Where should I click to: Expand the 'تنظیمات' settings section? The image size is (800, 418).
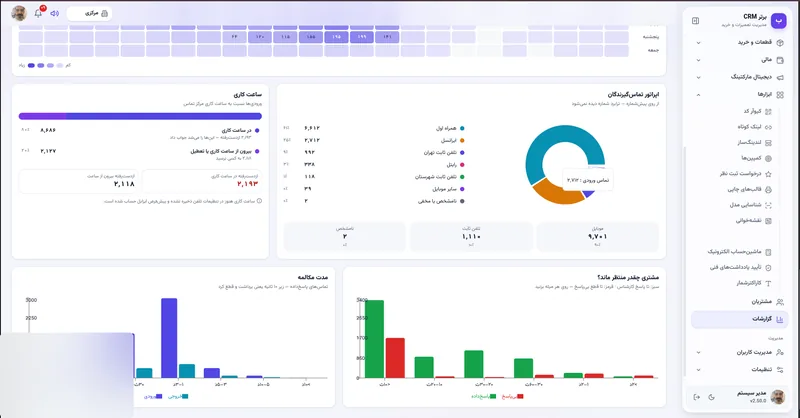point(740,370)
